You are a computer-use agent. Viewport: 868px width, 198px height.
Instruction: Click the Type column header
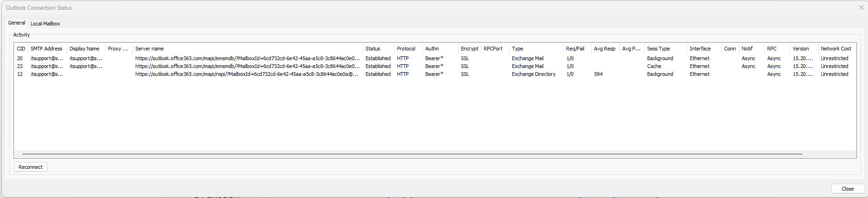536,49
